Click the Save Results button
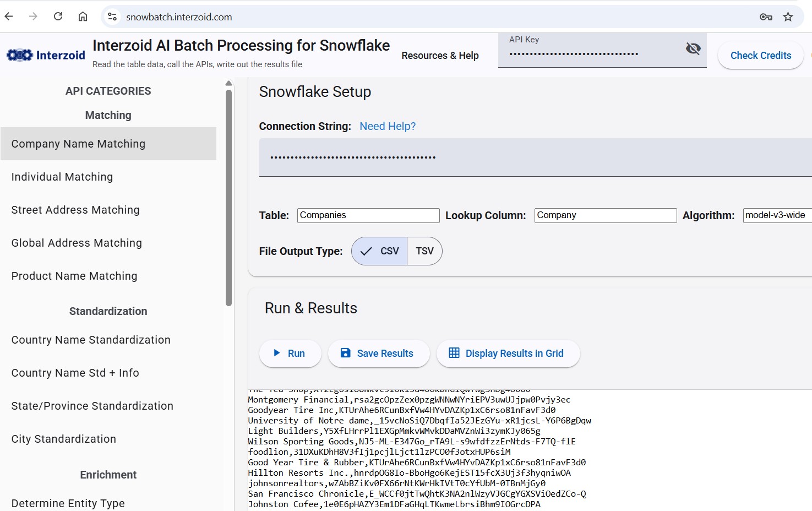812x511 pixels. 379,354
